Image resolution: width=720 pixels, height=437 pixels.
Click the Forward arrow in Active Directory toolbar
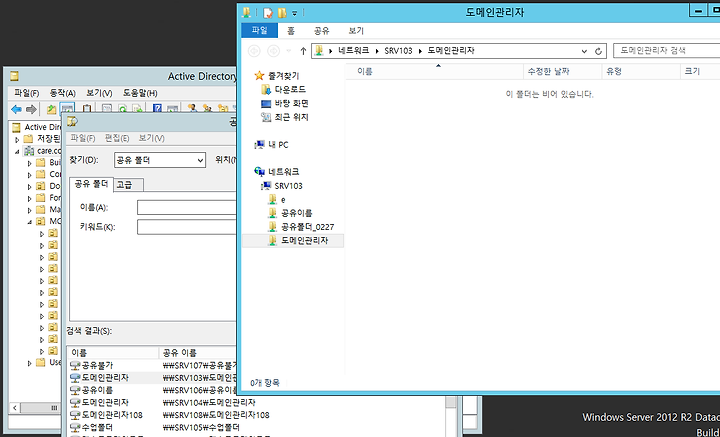tap(31, 109)
